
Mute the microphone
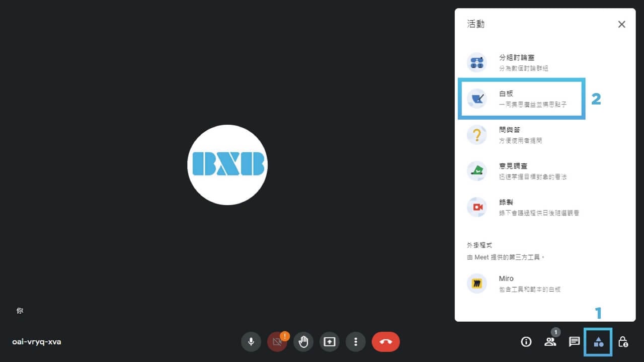[x=251, y=341]
